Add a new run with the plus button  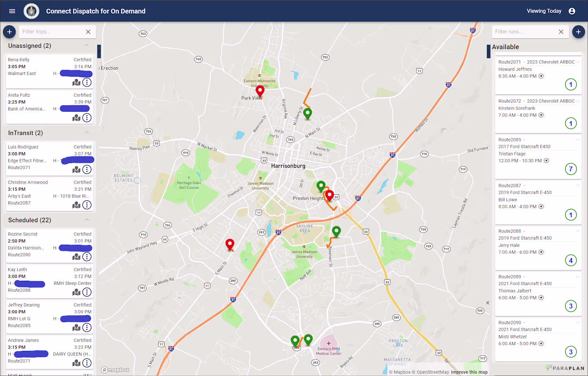tap(579, 32)
